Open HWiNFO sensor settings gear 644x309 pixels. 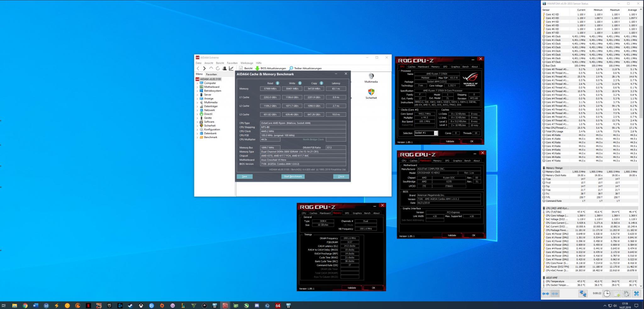(x=626, y=294)
